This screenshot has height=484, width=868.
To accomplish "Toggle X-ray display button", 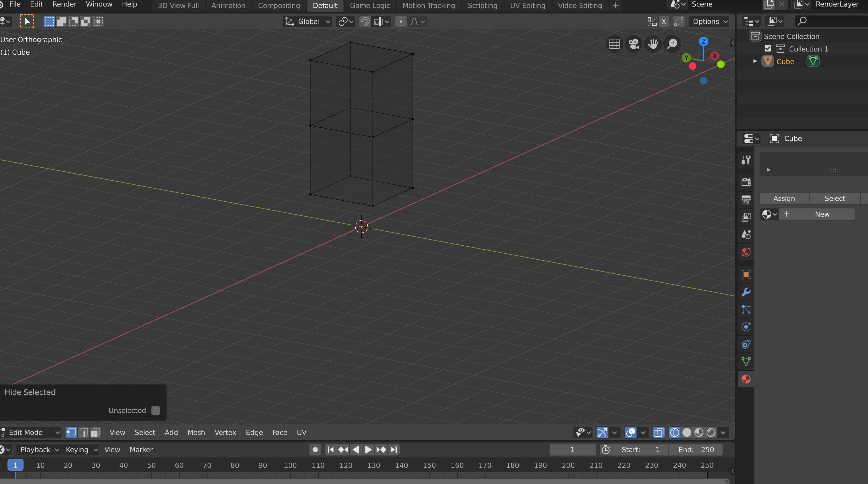I will click(659, 433).
